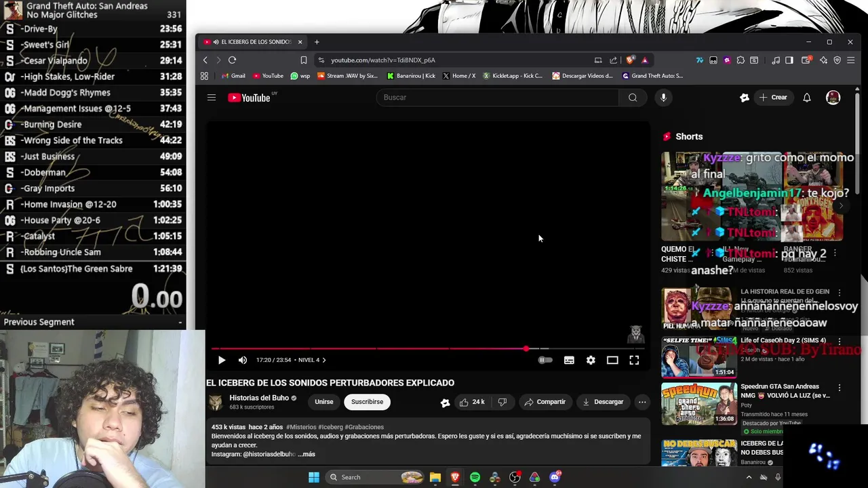
Task: Click the #Iceberg hashtag
Action: (x=330, y=427)
